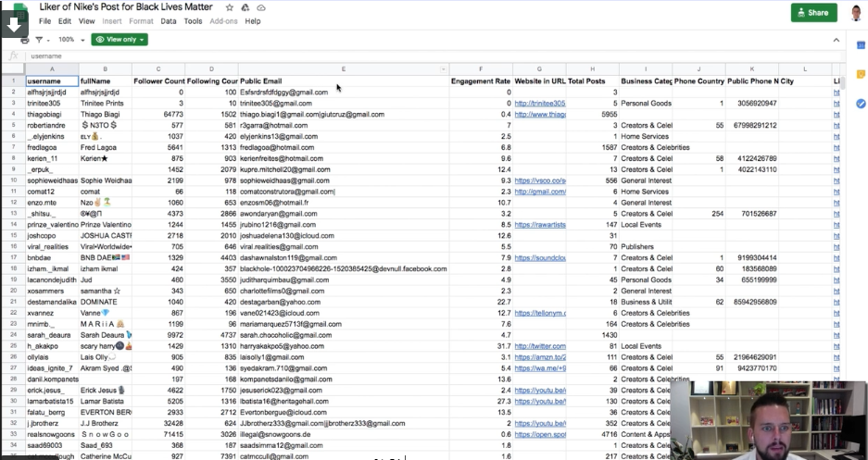Open the twitter.com link for h_akakpo

pyautogui.click(x=540, y=347)
